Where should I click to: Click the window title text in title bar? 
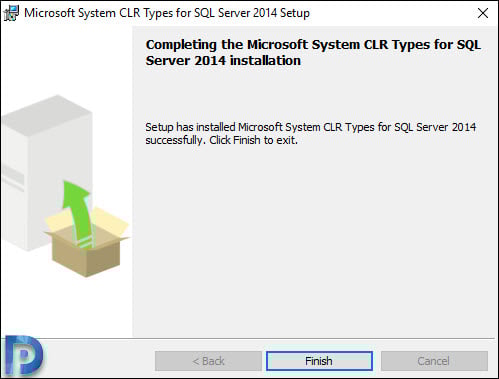click(x=167, y=13)
